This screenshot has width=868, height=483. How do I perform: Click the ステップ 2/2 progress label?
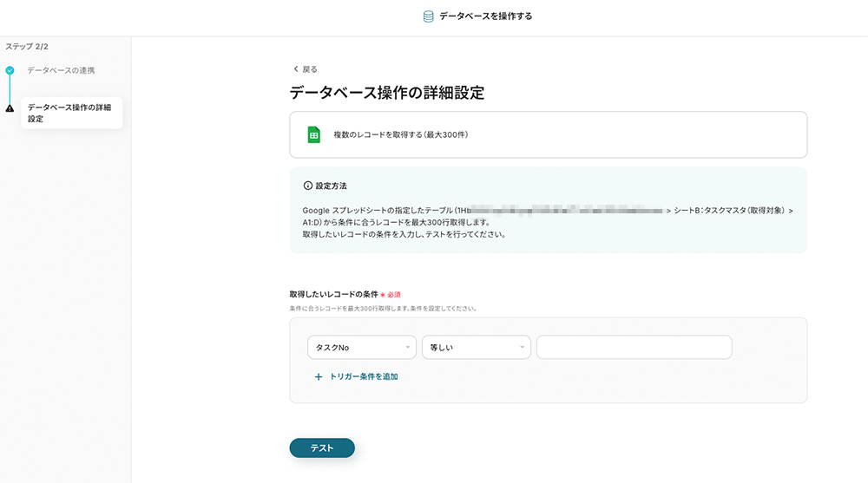(27, 46)
